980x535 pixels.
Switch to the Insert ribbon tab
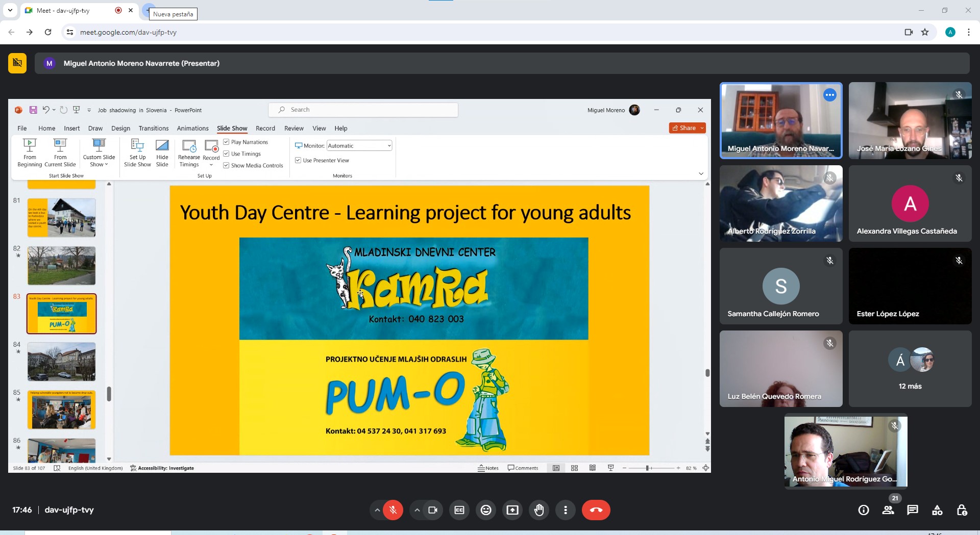(x=71, y=129)
